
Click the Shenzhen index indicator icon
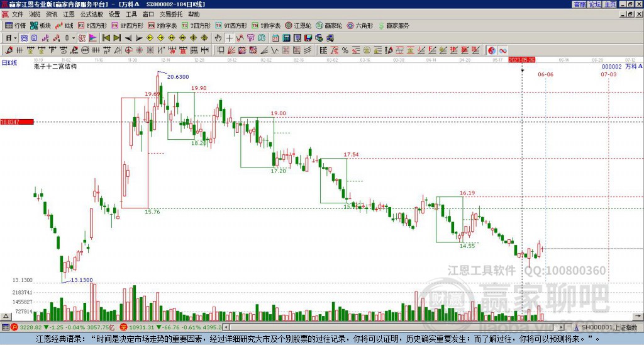(124, 327)
